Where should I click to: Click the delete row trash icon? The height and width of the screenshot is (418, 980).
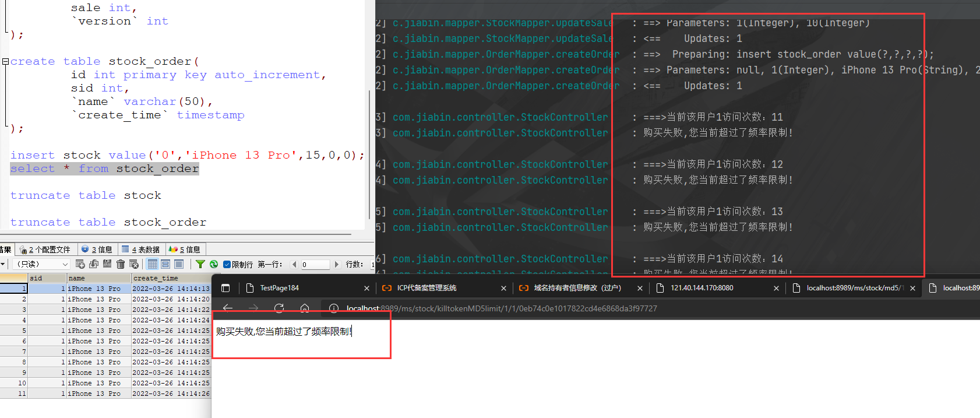(x=121, y=264)
